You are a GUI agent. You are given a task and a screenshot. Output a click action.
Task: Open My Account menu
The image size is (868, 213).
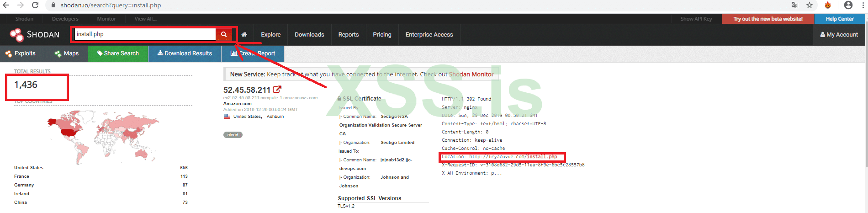pyautogui.click(x=839, y=35)
